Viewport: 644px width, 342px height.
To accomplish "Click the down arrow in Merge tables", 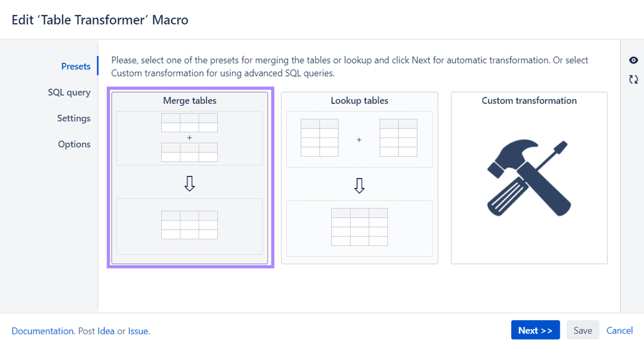I will 190,184.
